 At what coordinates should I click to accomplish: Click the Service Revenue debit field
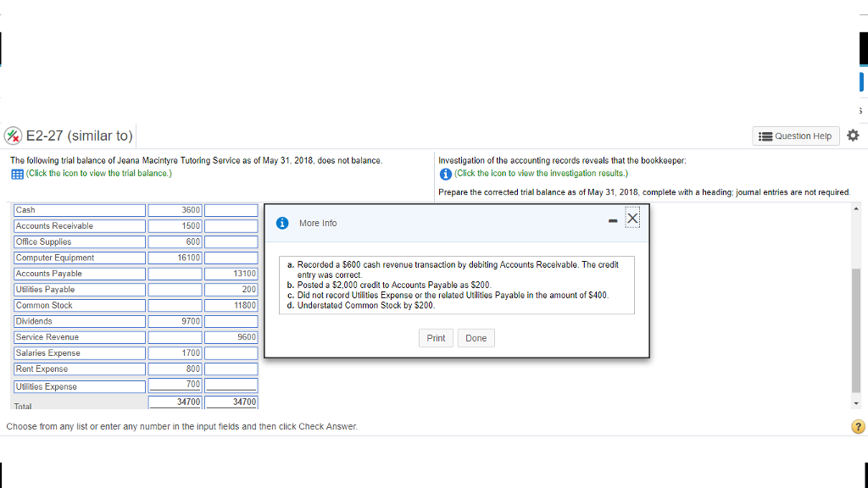coord(175,337)
